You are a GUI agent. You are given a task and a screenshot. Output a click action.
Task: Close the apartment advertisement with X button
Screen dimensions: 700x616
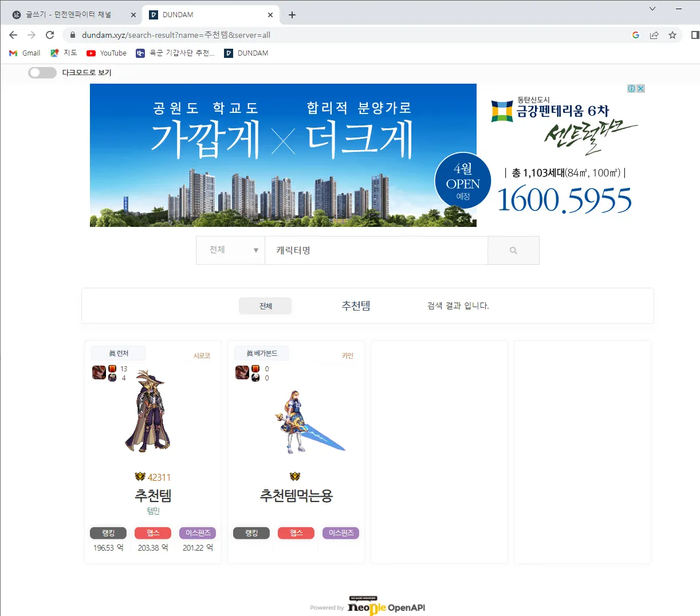point(641,88)
